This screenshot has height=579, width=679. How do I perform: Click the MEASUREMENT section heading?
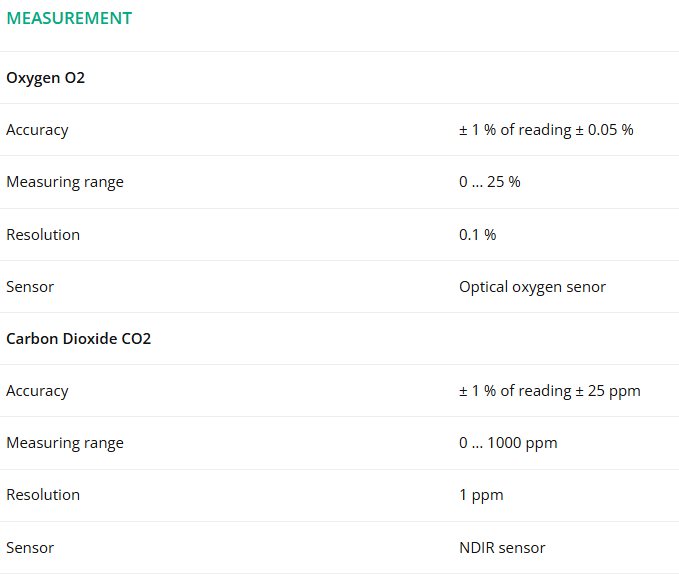(69, 18)
